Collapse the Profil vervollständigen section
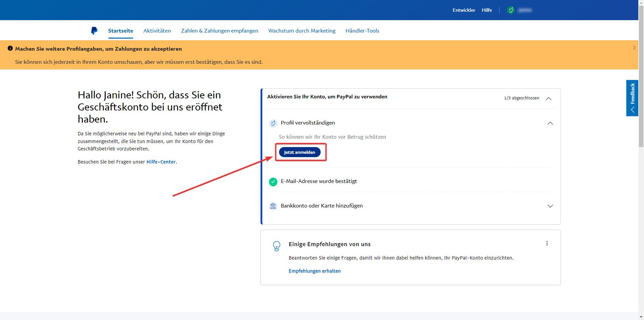 click(x=550, y=123)
